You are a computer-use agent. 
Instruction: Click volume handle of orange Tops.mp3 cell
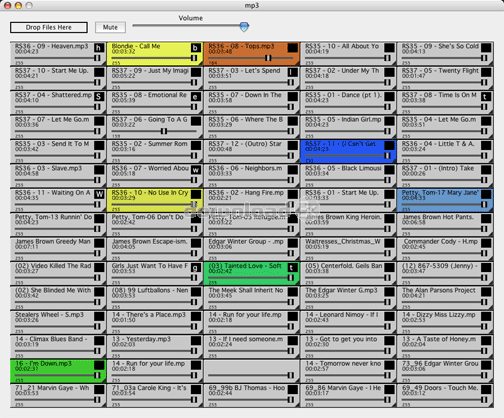click(x=268, y=58)
